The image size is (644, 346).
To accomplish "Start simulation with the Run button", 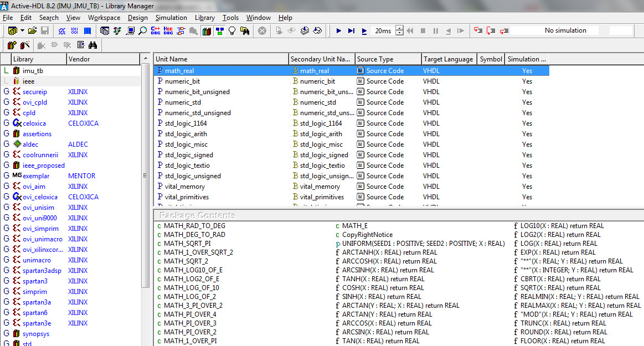I will pos(339,31).
